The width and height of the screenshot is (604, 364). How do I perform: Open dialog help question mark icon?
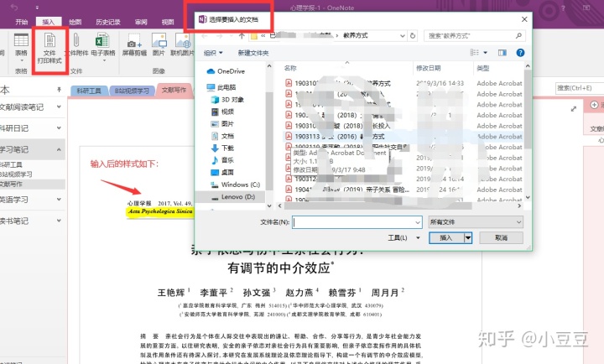pyautogui.click(x=520, y=53)
